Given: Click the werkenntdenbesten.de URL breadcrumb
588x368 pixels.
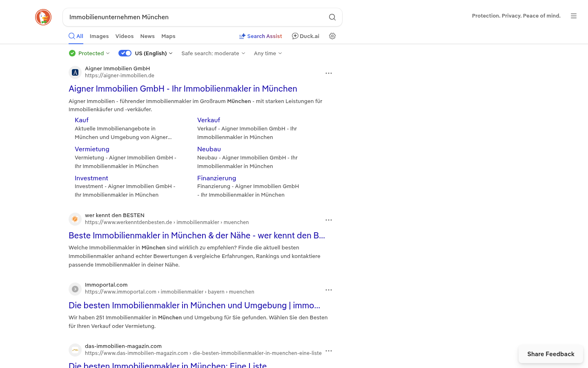Looking at the screenshot, I should coord(167,222).
